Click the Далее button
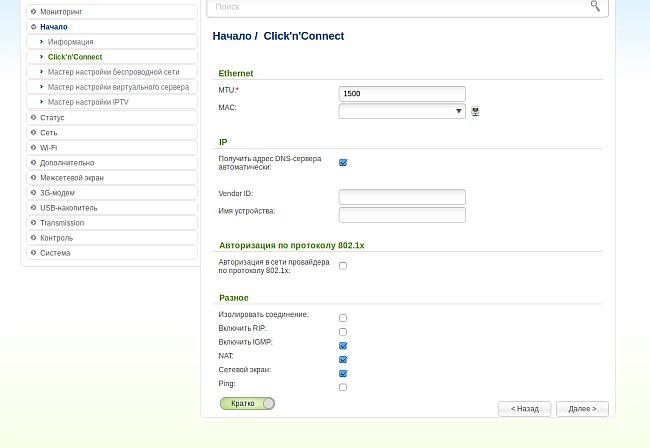650x448 pixels. click(582, 408)
